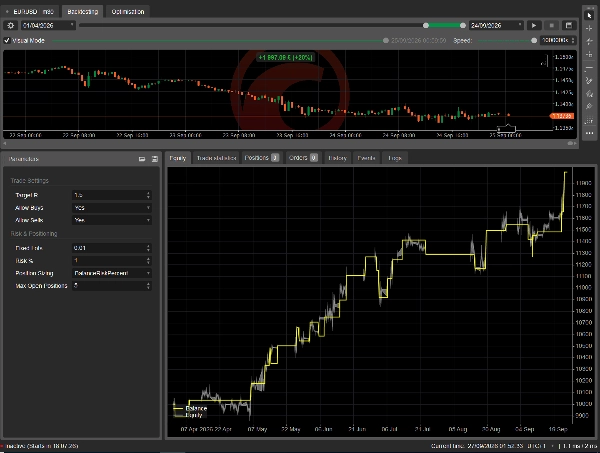The image size is (600, 453).
Task: Open Position Sizing BalanceRiskPercent dropdown
Action: click(x=112, y=273)
